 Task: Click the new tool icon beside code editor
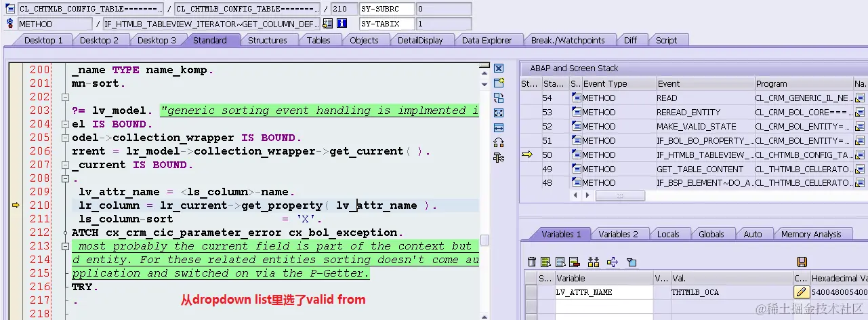[x=499, y=83]
